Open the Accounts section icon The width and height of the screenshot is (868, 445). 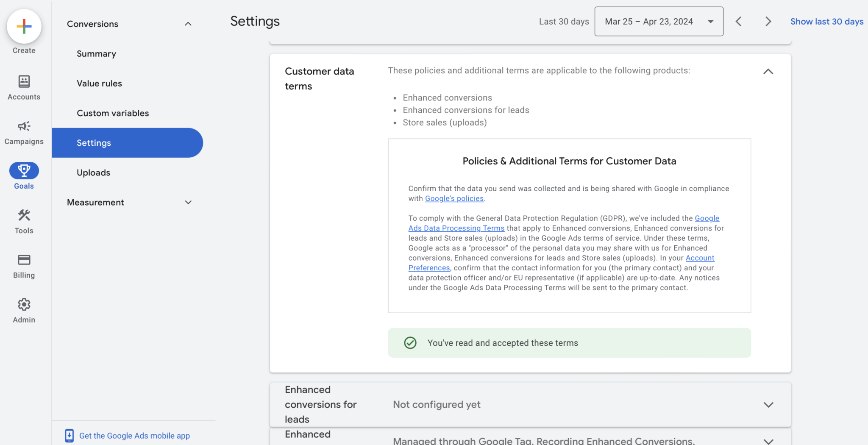(x=24, y=81)
